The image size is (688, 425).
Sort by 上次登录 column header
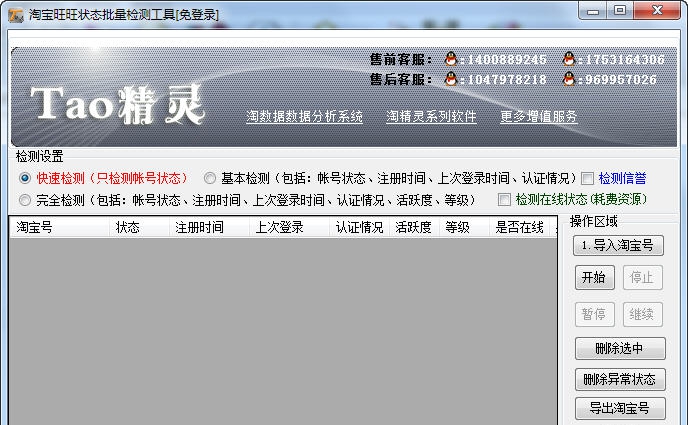[x=289, y=227]
